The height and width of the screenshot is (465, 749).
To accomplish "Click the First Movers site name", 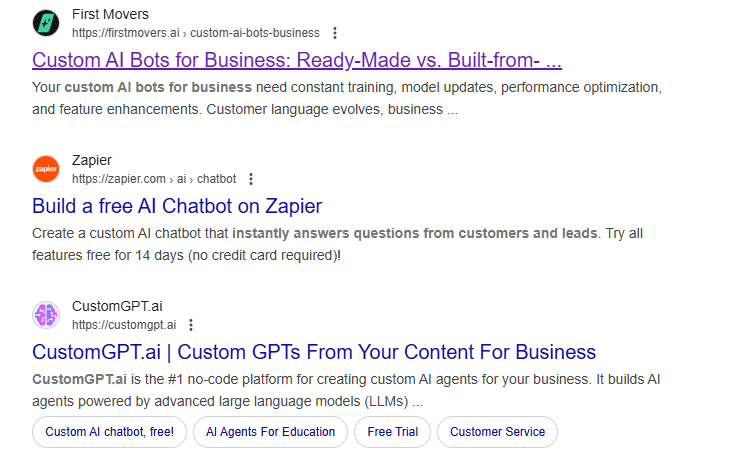I will (x=110, y=14).
